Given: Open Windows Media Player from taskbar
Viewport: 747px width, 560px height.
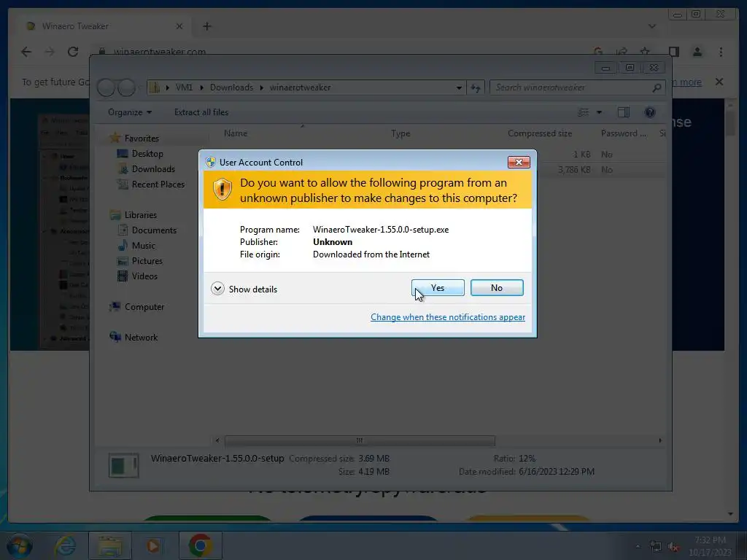Looking at the screenshot, I should pos(153,545).
